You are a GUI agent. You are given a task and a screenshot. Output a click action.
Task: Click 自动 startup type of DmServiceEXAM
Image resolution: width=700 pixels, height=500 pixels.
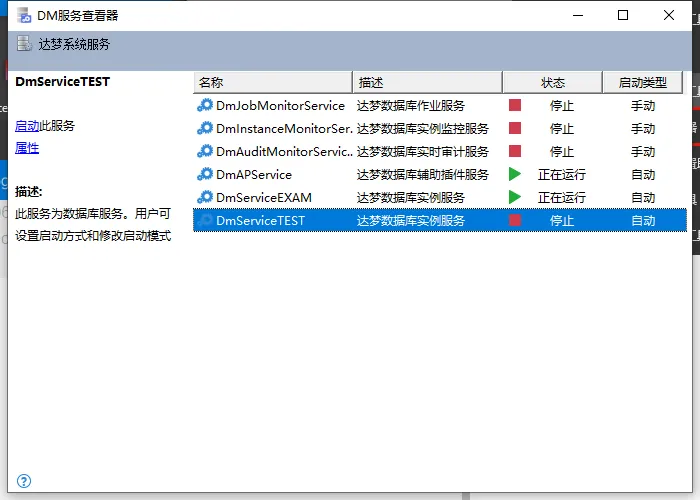pos(643,197)
